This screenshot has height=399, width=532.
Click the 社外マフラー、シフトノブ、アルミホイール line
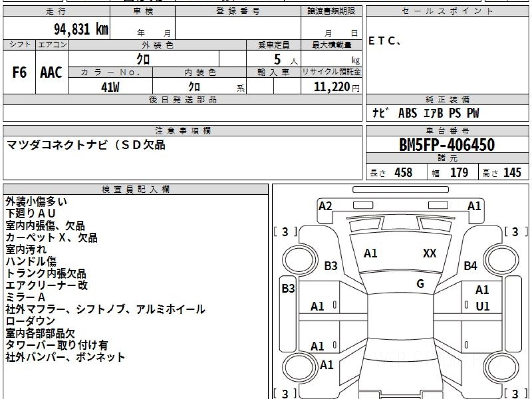click(105, 309)
